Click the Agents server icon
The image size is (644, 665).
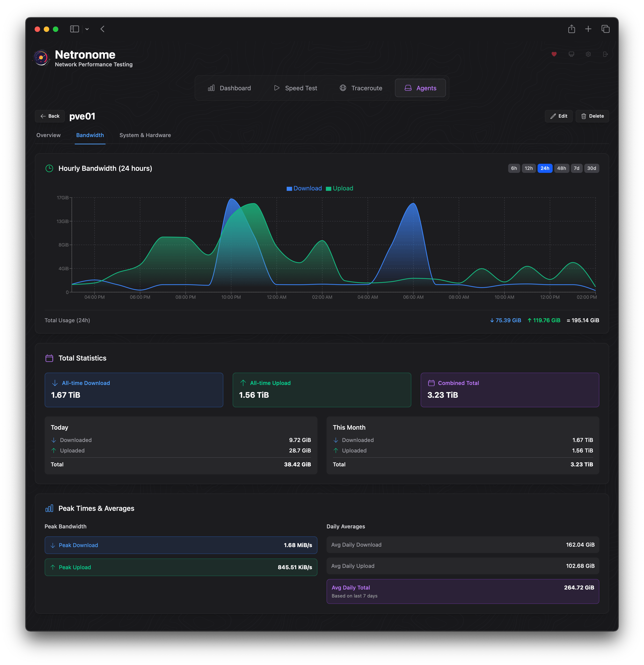point(408,88)
